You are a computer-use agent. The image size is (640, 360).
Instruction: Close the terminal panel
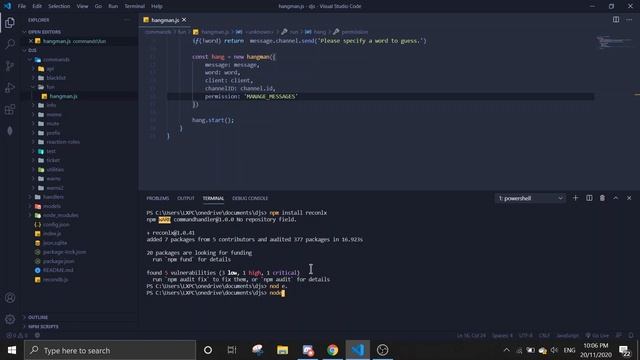[x=629, y=198]
